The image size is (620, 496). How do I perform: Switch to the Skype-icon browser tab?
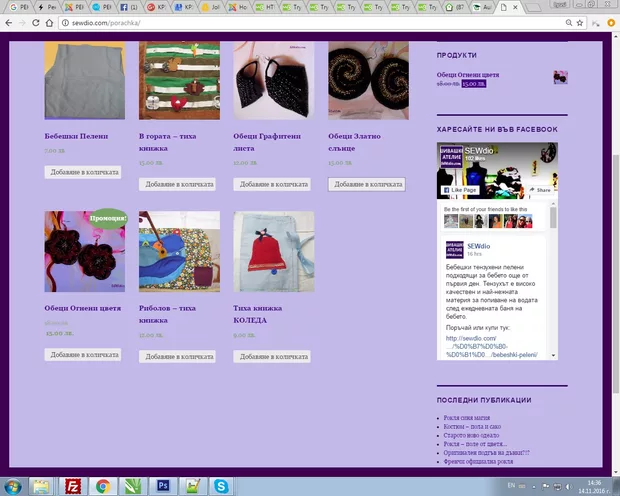click(x=101, y=7)
